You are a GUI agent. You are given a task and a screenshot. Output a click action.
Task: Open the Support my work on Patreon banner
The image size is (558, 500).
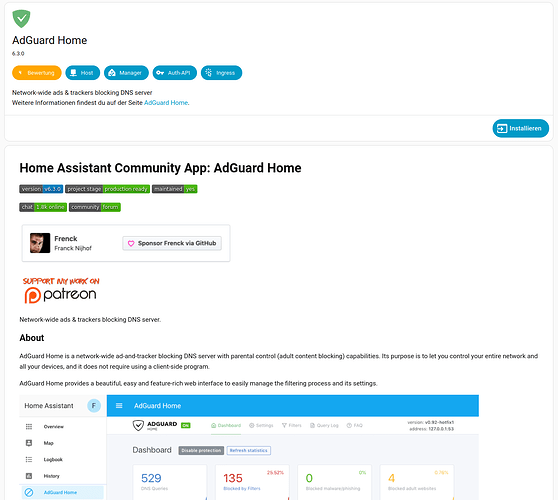click(61, 290)
